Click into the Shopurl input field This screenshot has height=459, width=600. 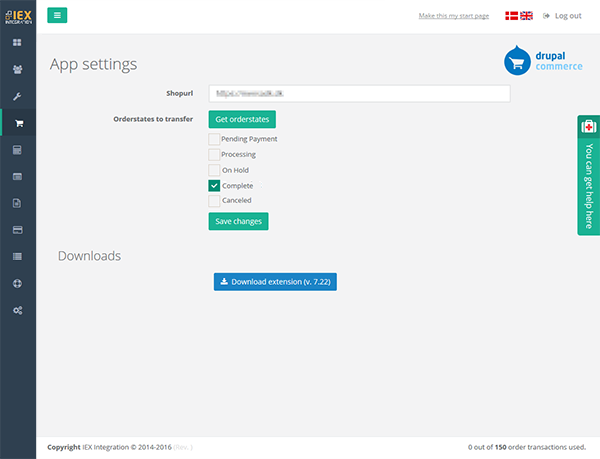click(x=359, y=93)
